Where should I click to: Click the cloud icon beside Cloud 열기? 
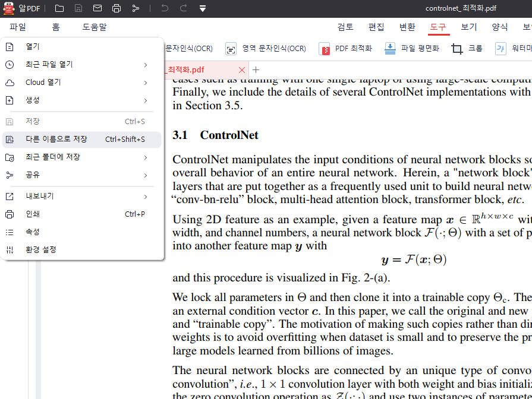point(10,83)
